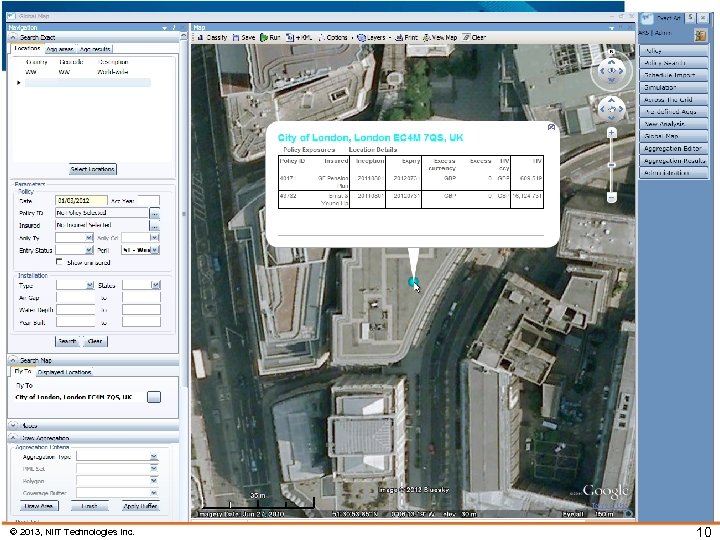Close the City of London info balloon

point(550,127)
